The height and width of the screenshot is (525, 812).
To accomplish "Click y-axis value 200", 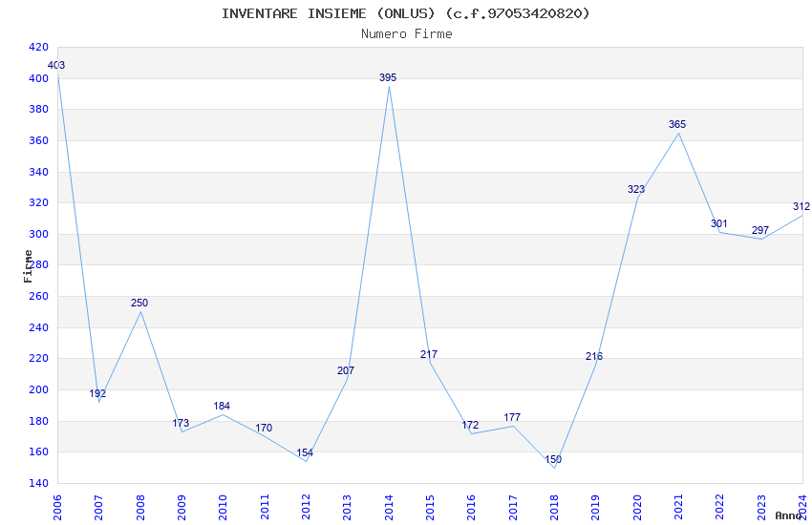I will [x=38, y=390].
